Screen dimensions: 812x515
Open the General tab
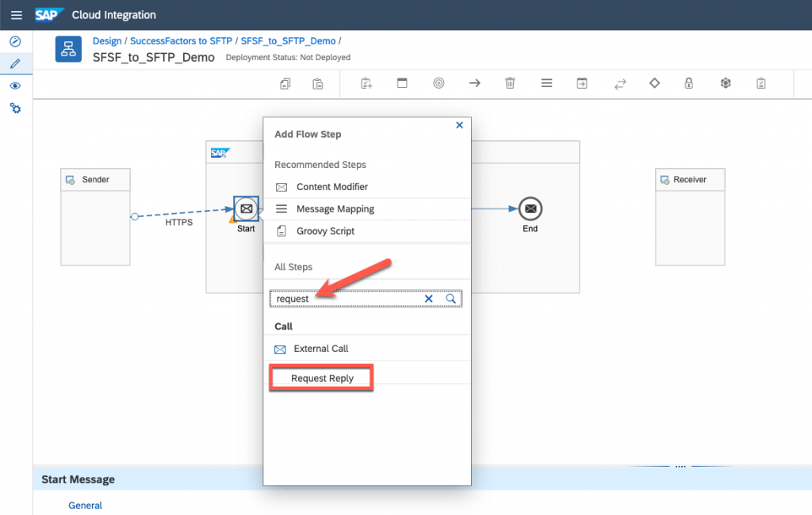[85, 505]
